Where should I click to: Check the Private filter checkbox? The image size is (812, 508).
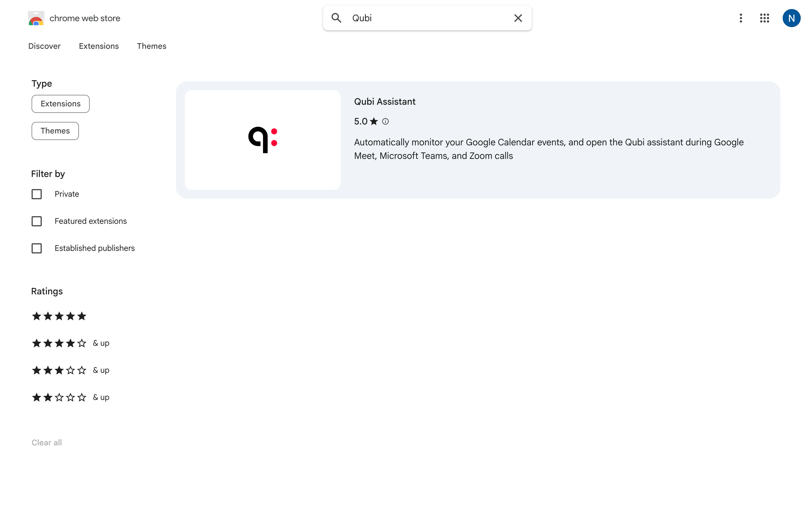click(x=37, y=194)
